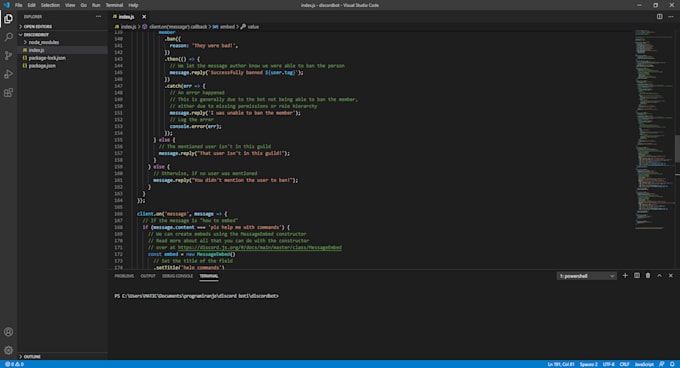Follow the discord.js.org docs link in code
Image resolution: width=680 pixels, height=368 pixels.
[x=259, y=248]
